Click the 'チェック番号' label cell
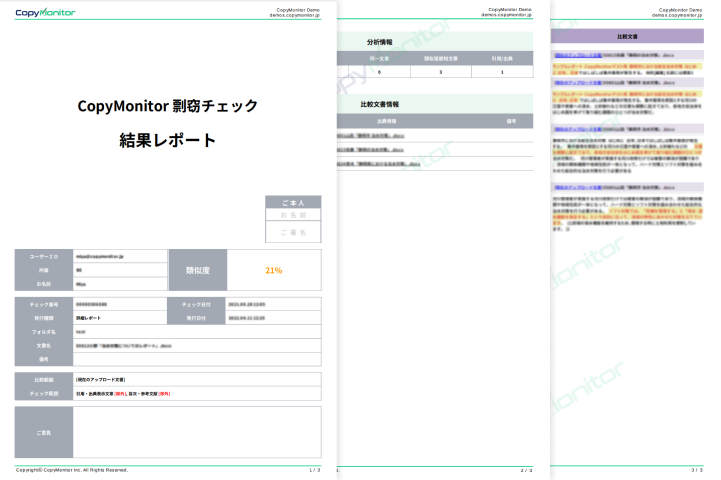Screen dimensions: 721x480 point(44,304)
